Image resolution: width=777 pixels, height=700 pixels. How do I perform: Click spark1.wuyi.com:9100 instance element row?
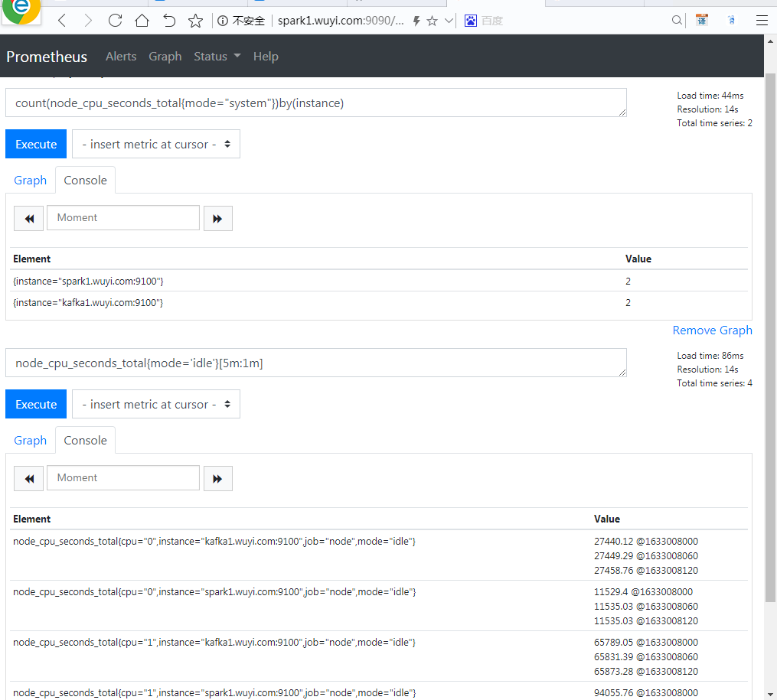point(379,282)
